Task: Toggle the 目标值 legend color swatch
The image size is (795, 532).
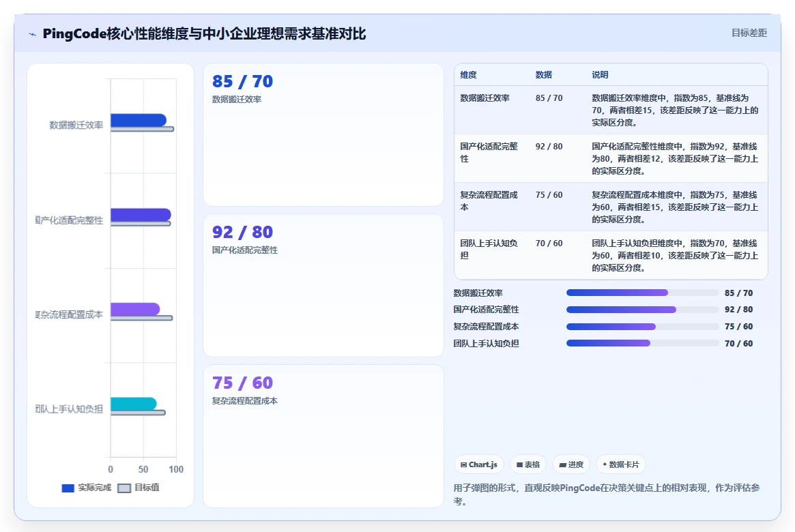Action: click(x=124, y=488)
